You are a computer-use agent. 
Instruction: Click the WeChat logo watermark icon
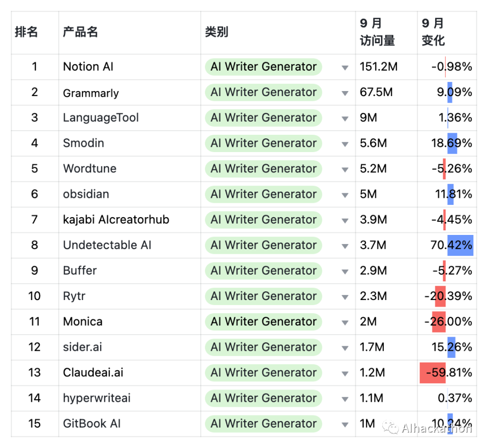(x=391, y=428)
